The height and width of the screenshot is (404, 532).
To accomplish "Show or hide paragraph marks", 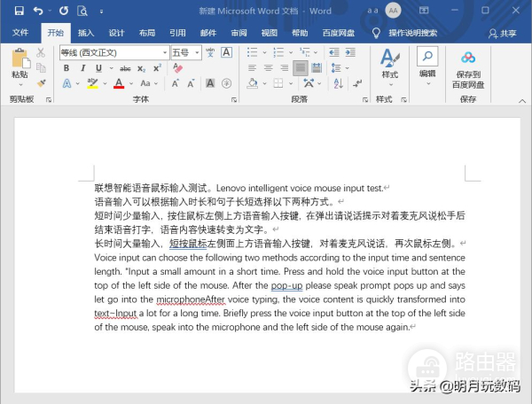I will [357, 83].
